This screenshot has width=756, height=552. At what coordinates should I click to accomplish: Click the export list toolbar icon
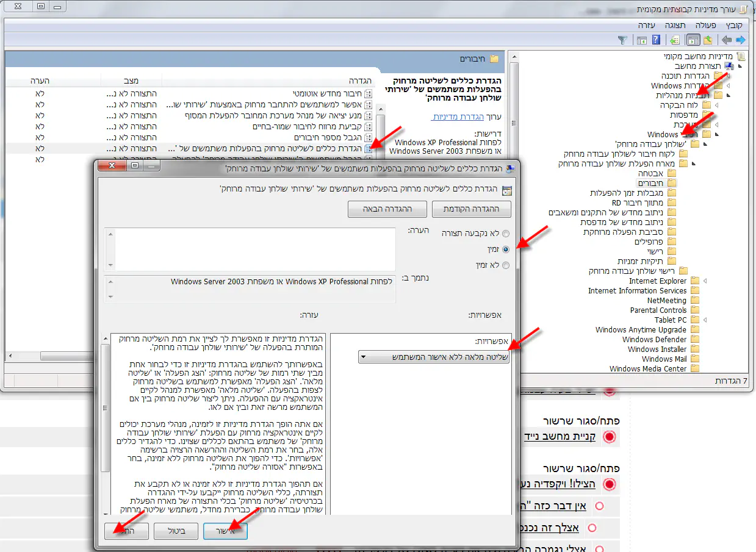pos(674,40)
